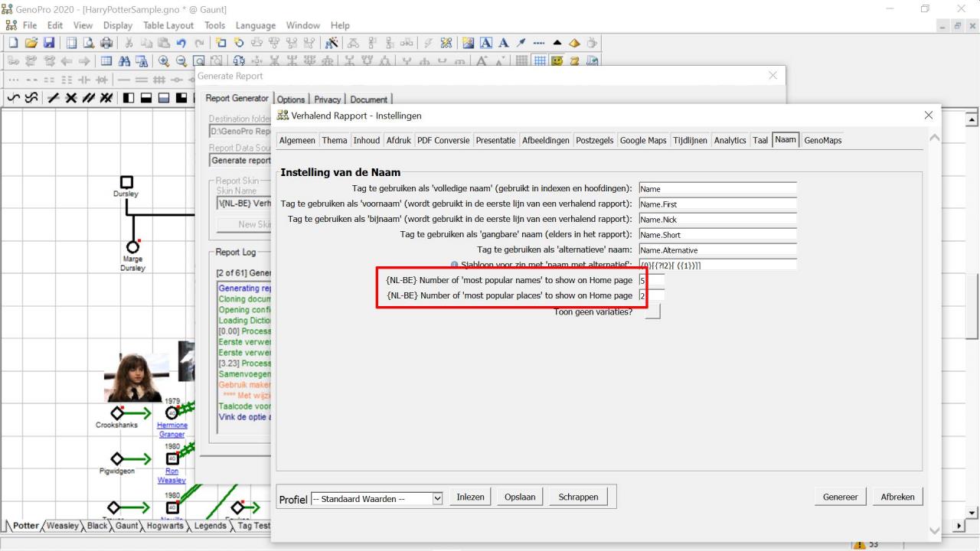
Task: Click the single bold X link icon
Action: click(71, 98)
